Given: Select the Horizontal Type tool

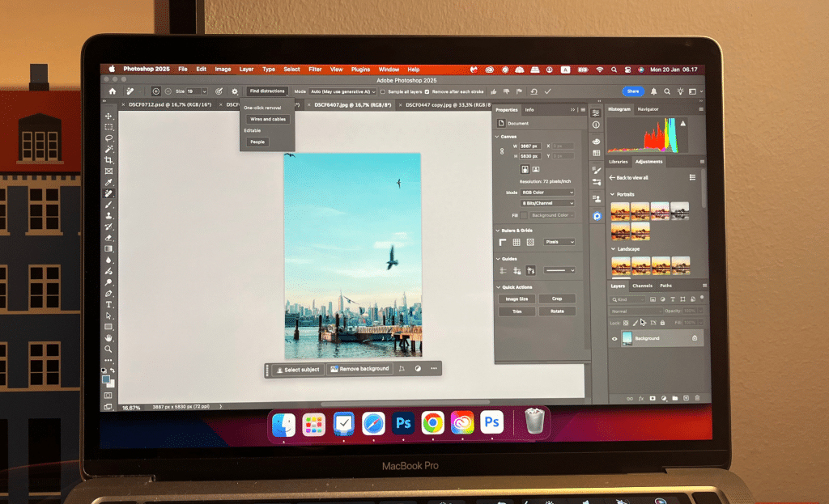Looking at the screenshot, I should coord(108,304).
